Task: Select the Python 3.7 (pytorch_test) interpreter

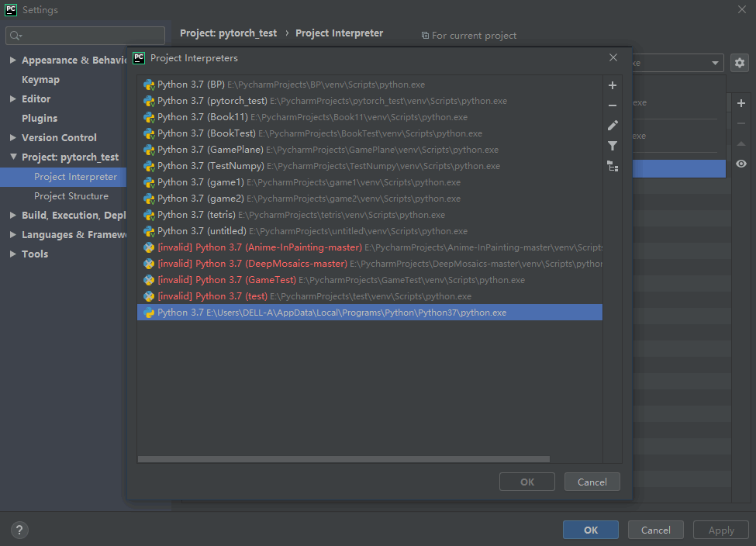Action: (x=370, y=101)
